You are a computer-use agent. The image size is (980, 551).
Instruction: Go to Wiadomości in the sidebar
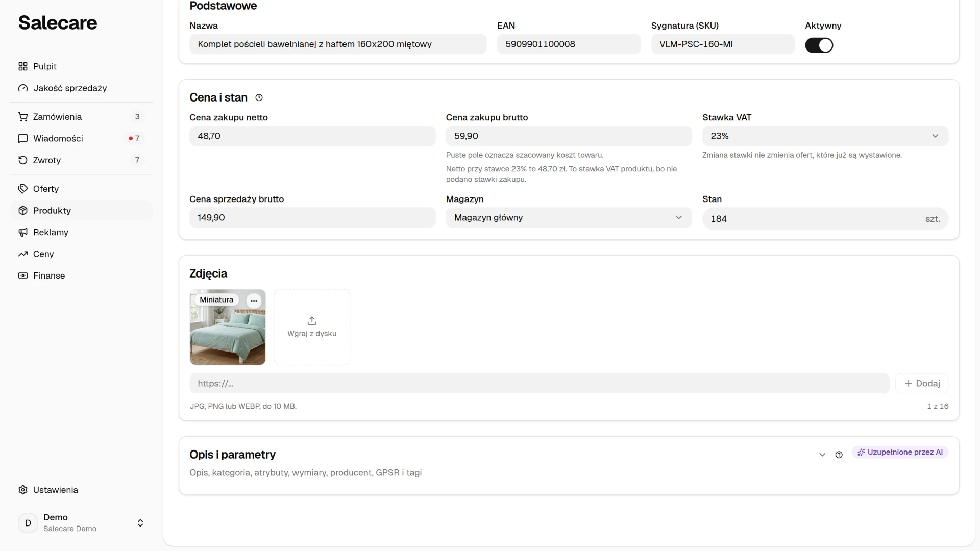tap(82, 138)
